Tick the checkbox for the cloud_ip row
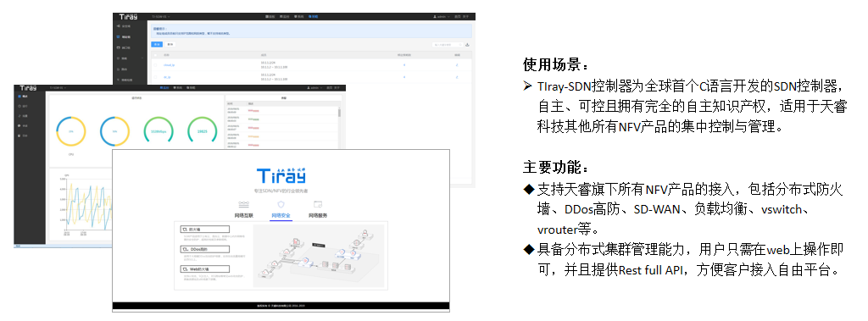Image resolution: width=868 pixels, height=321 pixels. click(x=155, y=64)
